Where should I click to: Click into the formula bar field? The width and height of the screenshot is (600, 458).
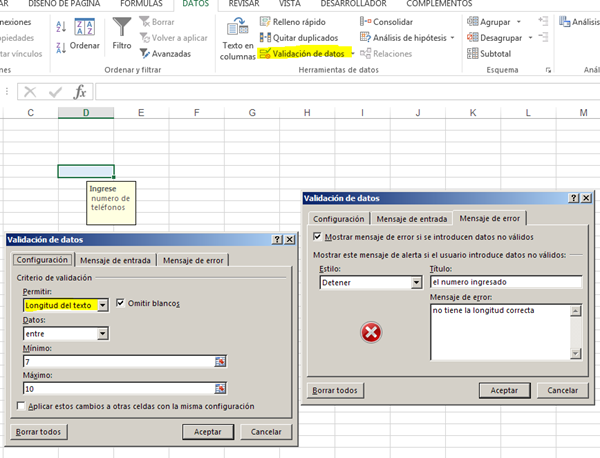tap(347, 92)
